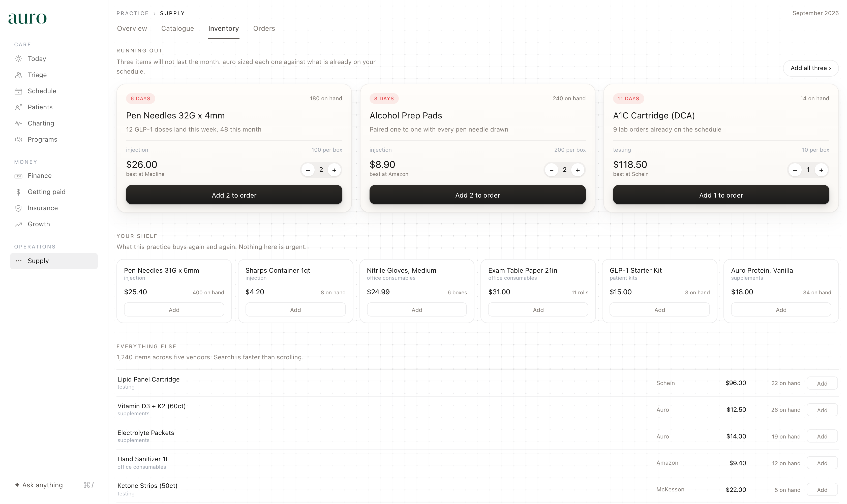847x504 pixels.
Task: Open Today via the sun icon
Action: [x=18, y=59]
